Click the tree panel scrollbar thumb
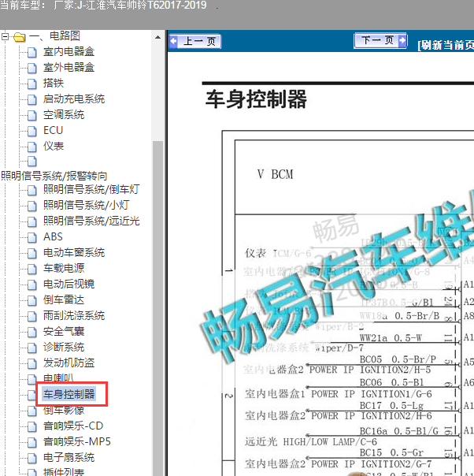This screenshot has height=476, width=474. coord(157,308)
